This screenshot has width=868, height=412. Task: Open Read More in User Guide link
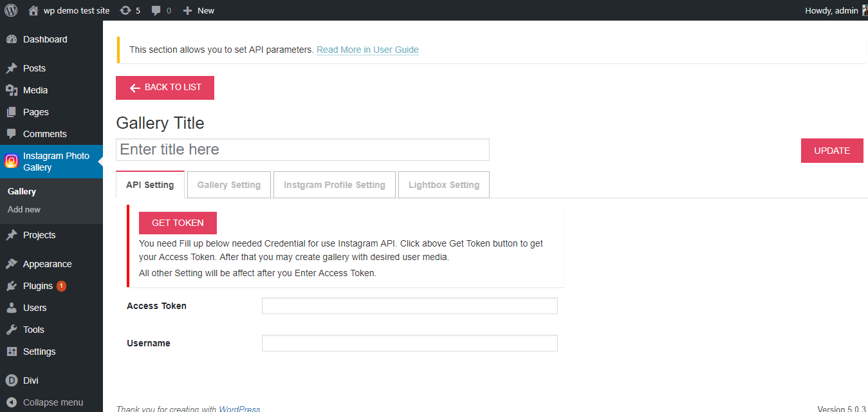coord(367,50)
